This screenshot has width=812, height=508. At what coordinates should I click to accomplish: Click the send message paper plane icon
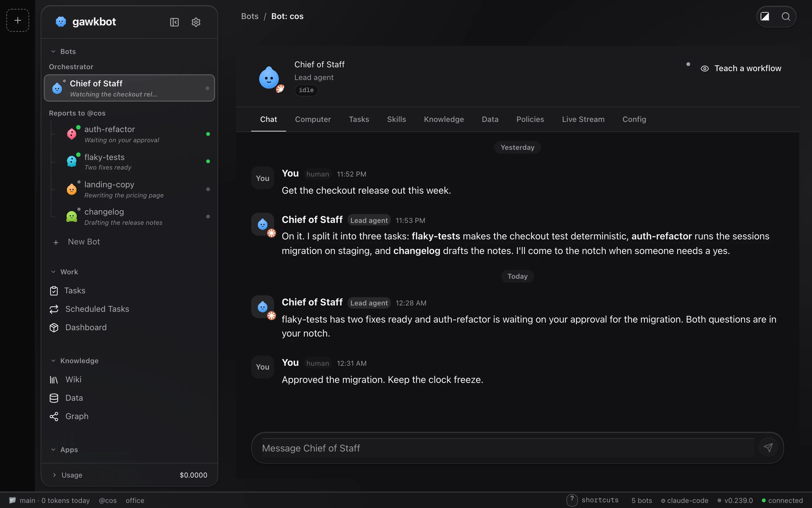pos(768,447)
